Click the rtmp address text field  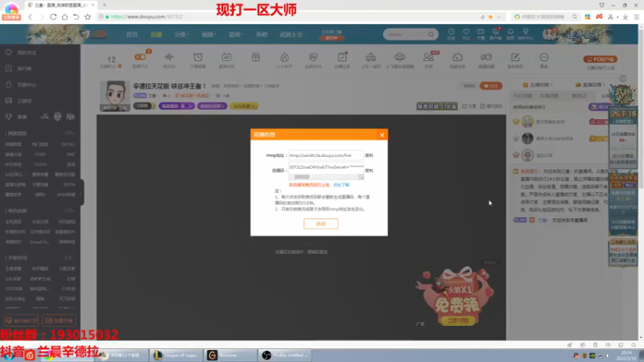coord(326,155)
